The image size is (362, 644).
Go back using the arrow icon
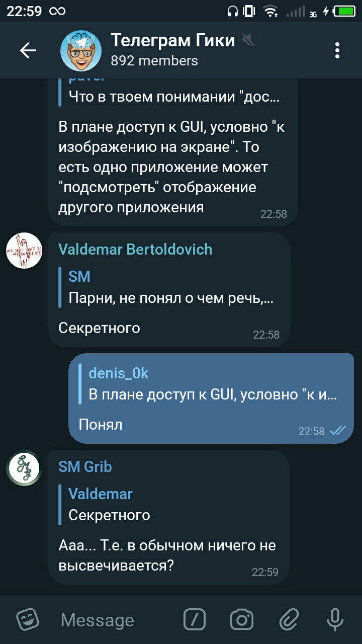28,50
